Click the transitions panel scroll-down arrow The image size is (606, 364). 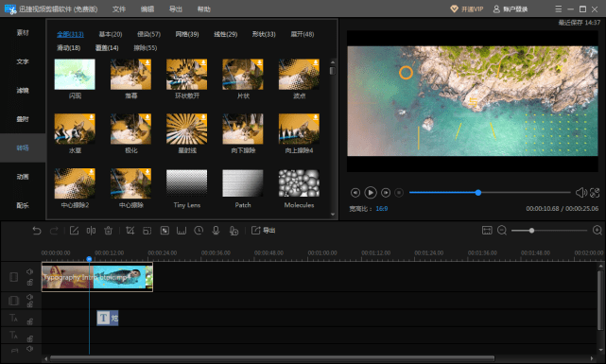click(333, 215)
